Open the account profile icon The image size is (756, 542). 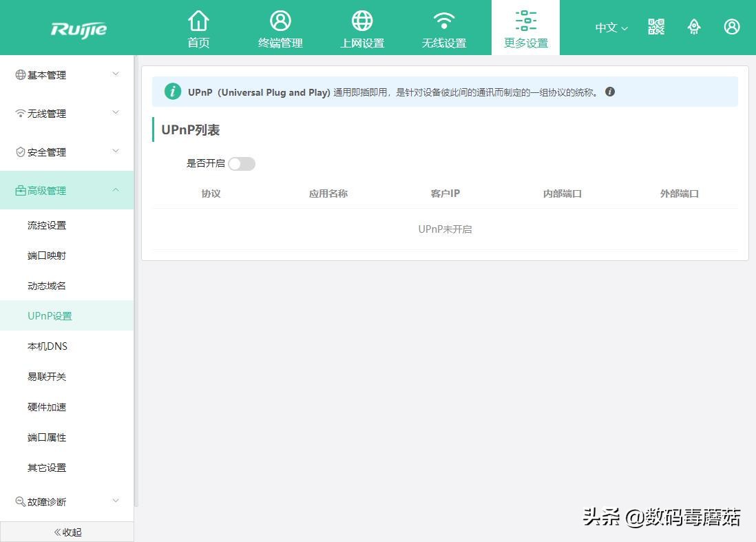[732, 27]
